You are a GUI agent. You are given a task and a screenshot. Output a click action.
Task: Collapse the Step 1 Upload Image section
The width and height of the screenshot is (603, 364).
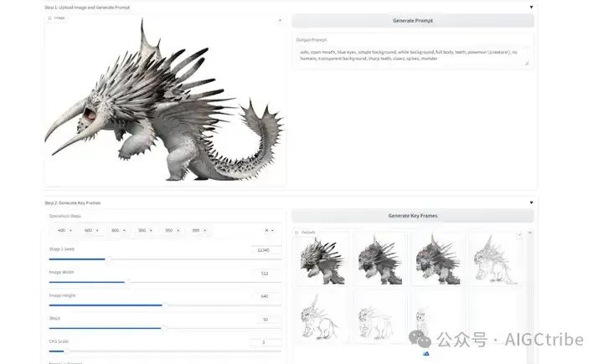pyautogui.click(x=531, y=8)
